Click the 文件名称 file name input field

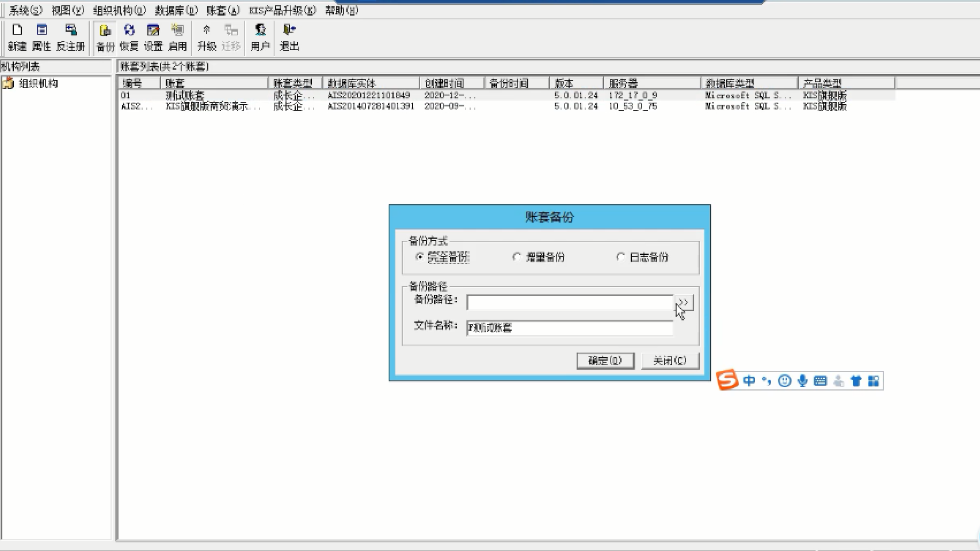(570, 328)
